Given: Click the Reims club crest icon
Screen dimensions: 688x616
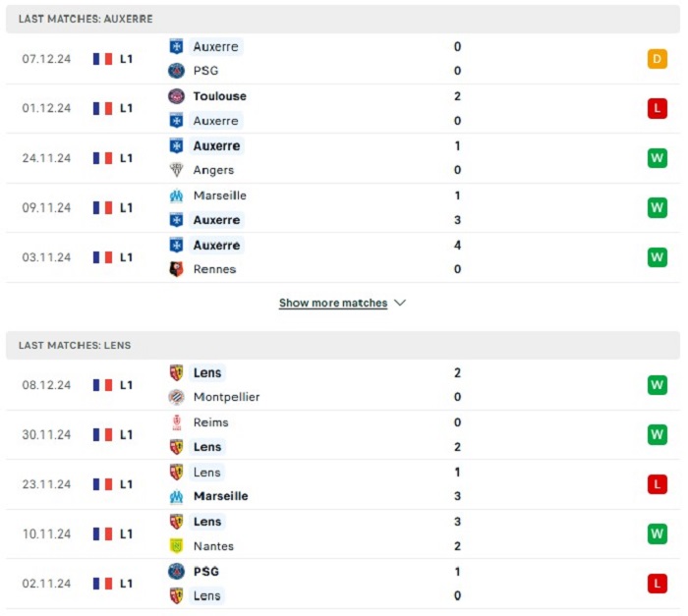Looking at the screenshot, I should (176, 422).
